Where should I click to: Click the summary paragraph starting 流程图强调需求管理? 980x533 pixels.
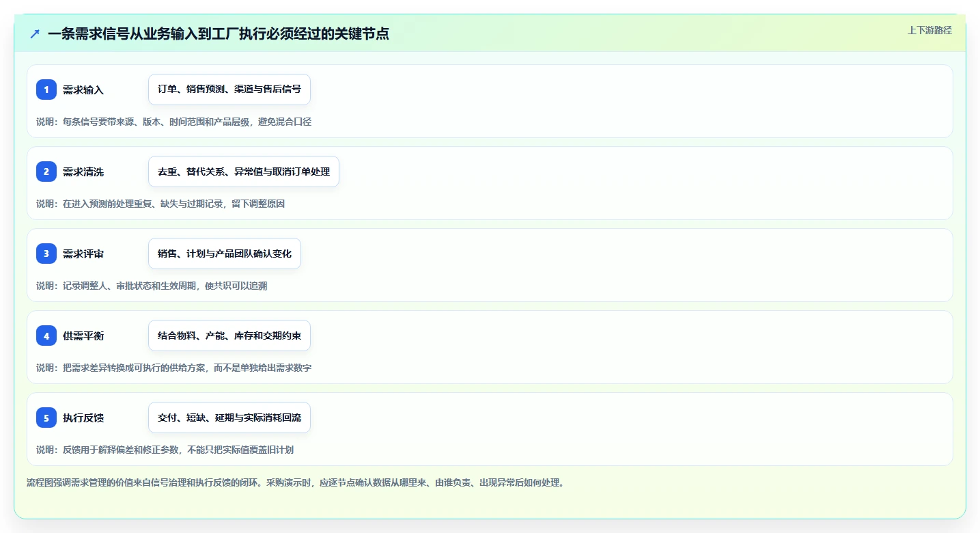click(x=295, y=483)
